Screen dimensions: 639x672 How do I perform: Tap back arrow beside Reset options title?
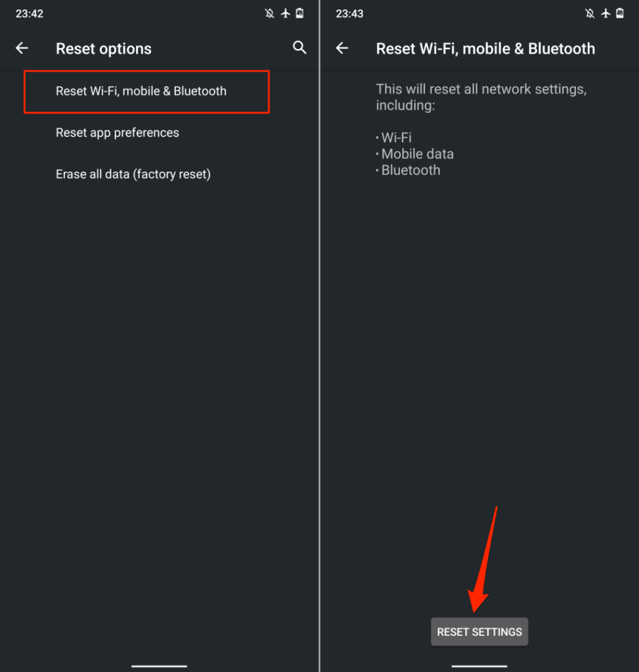22,48
